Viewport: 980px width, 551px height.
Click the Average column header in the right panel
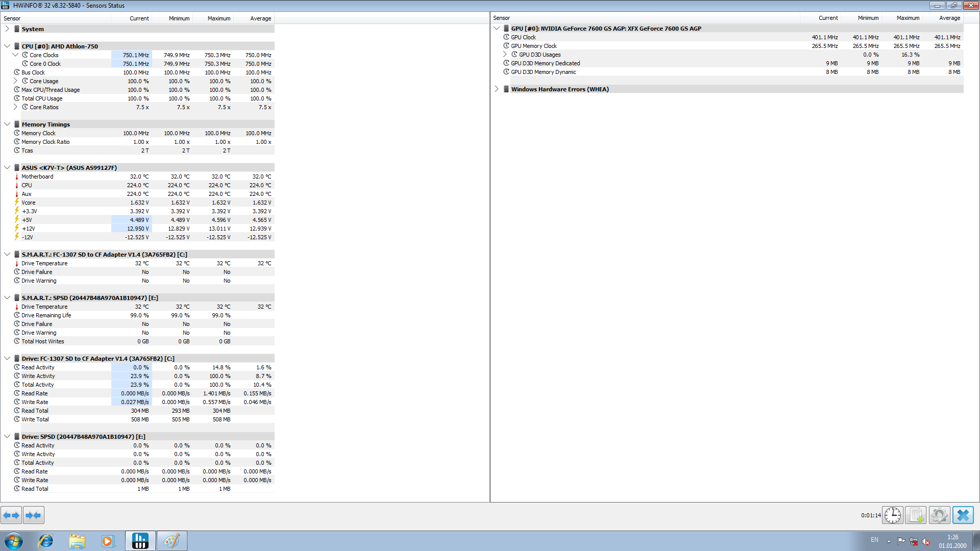(x=949, y=18)
